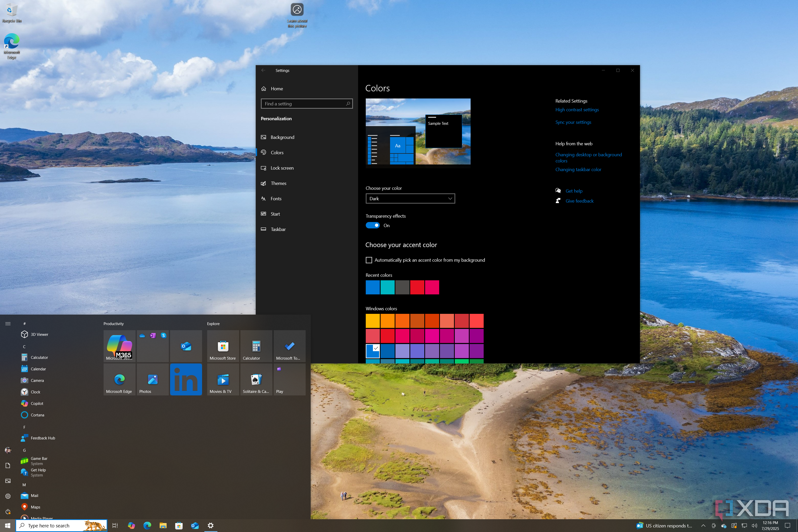Turn off Transparency effects toggle
Viewport: 798px width, 532px height.
[373, 225]
